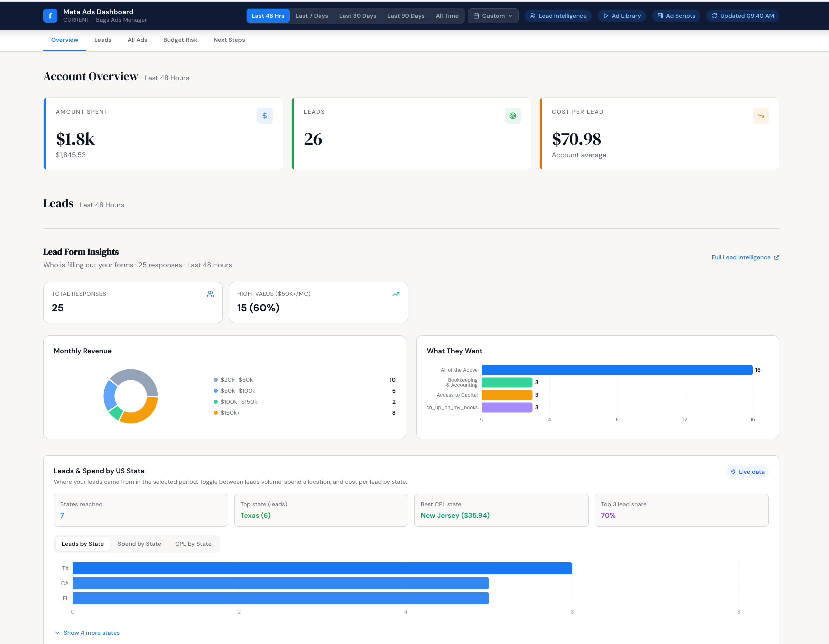Click the TX bar in leads chart
Viewport: 829px width, 644px height.
point(322,568)
